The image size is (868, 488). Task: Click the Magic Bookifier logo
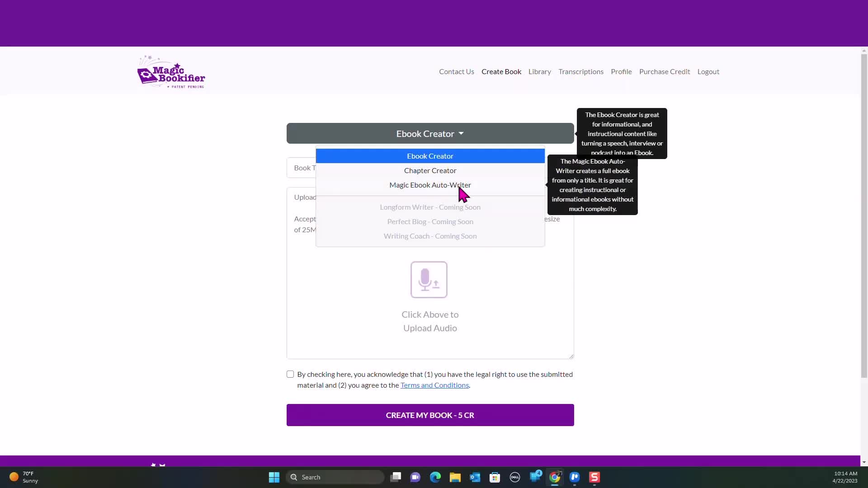[x=171, y=72]
